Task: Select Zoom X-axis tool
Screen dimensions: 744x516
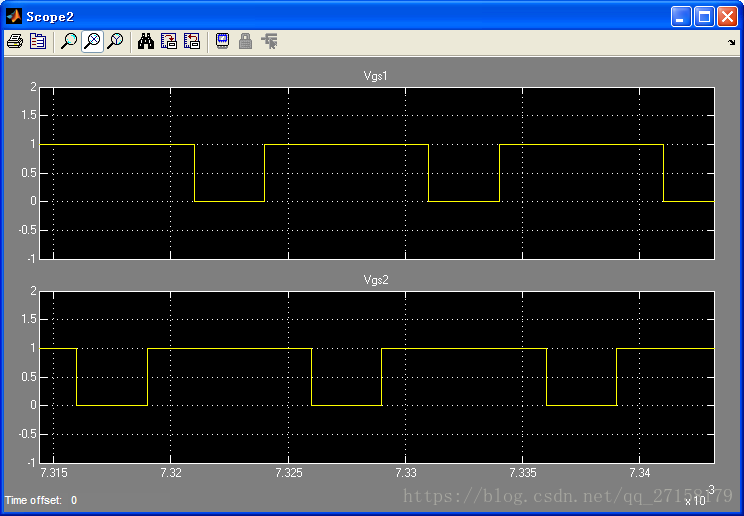Action: 92,42
